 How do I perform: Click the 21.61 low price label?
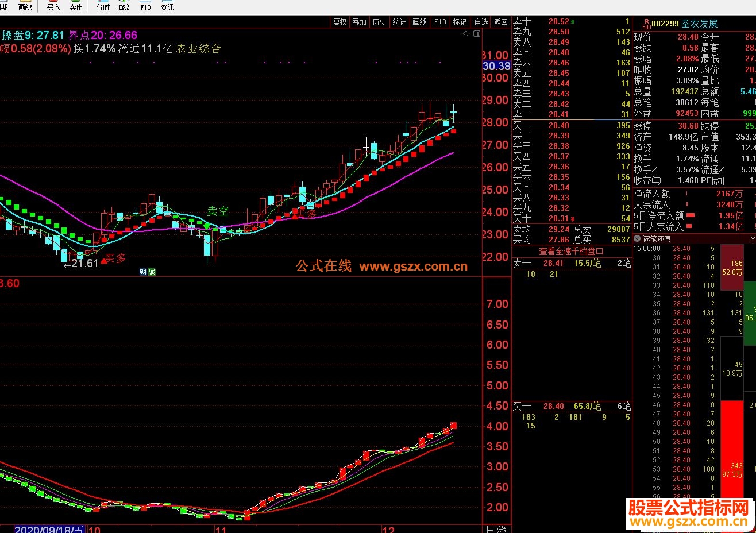(84, 264)
